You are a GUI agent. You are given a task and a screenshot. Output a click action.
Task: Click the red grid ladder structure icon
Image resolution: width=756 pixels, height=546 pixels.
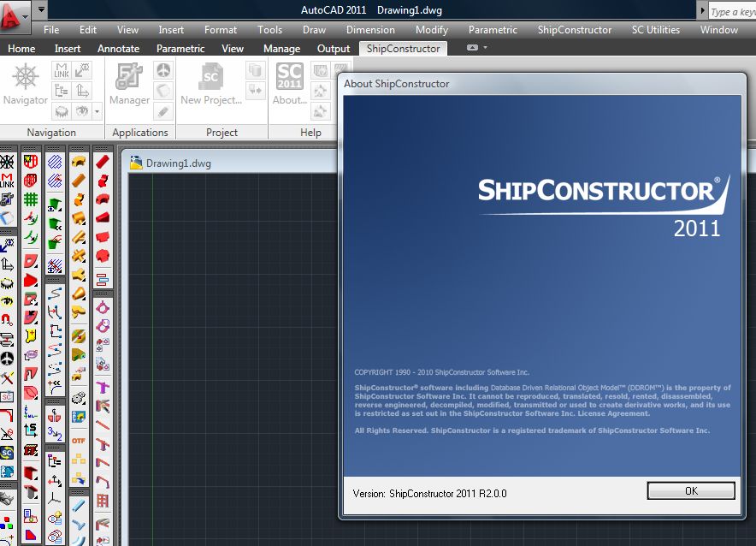[x=103, y=500]
